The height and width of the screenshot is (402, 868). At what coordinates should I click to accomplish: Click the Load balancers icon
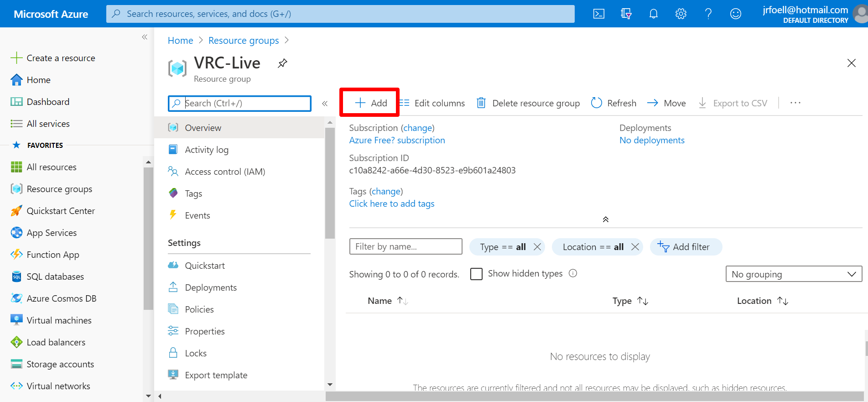tap(16, 342)
